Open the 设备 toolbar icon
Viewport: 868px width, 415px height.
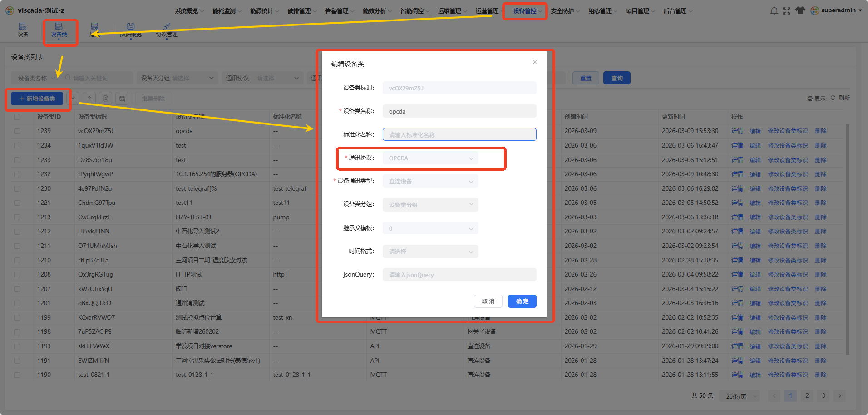point(23,30)
